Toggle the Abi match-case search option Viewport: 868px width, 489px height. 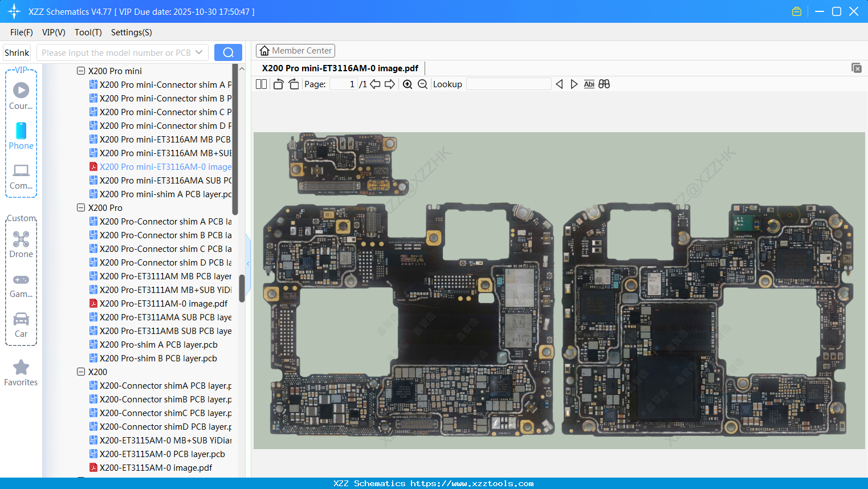click(589, 84)
